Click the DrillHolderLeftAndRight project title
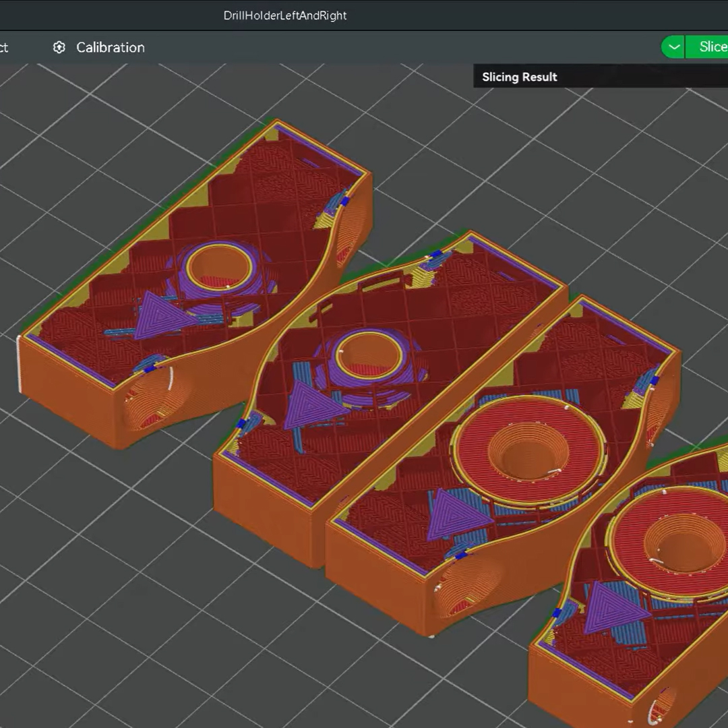Screen dimensions: 728x728 coord(285,16)
